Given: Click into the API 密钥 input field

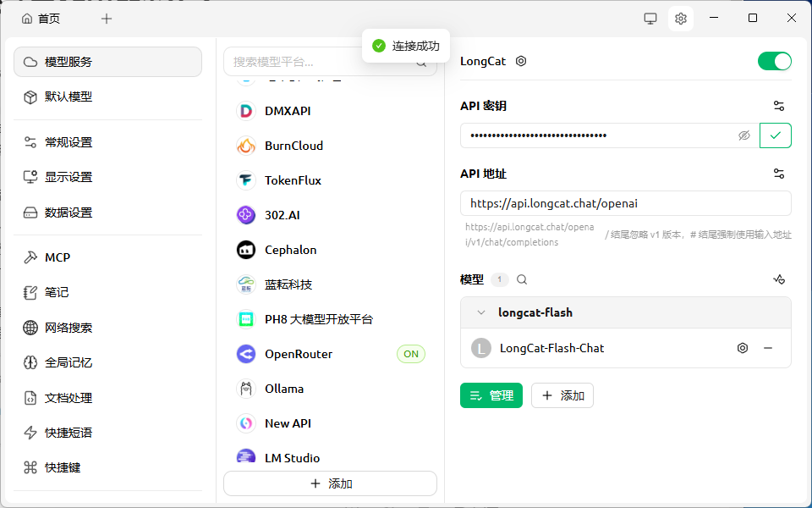Looking at the screenshot, I should 610,135.
